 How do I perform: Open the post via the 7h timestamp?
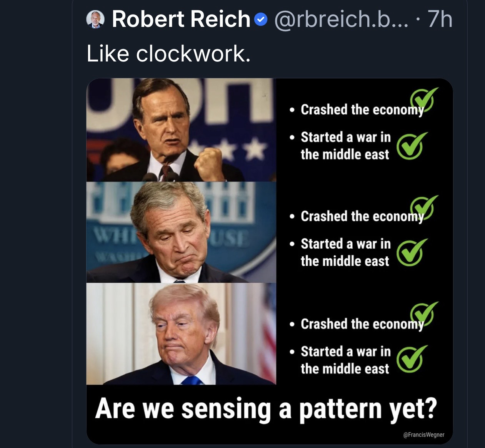(x=440, y=19)
